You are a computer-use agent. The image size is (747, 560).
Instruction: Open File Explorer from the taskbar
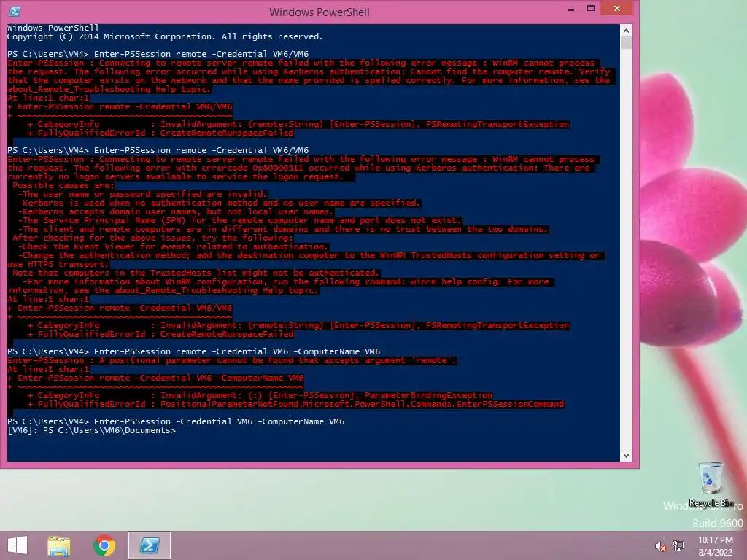[x=59, y=545]
